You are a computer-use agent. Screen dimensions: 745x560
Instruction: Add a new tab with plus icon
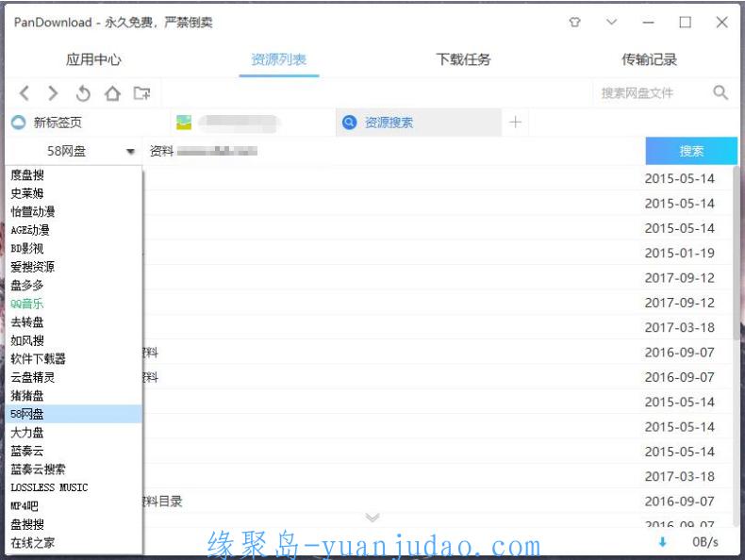515,122
